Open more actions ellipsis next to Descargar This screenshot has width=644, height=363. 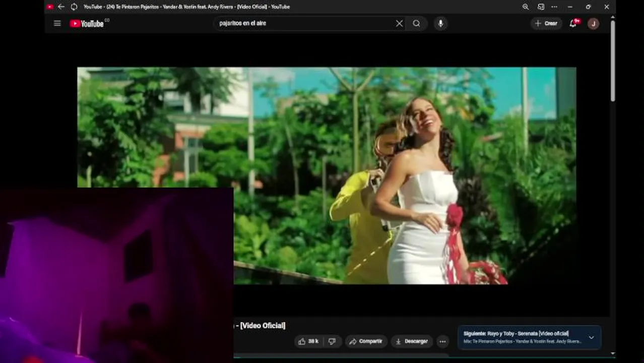coord(442,341)
